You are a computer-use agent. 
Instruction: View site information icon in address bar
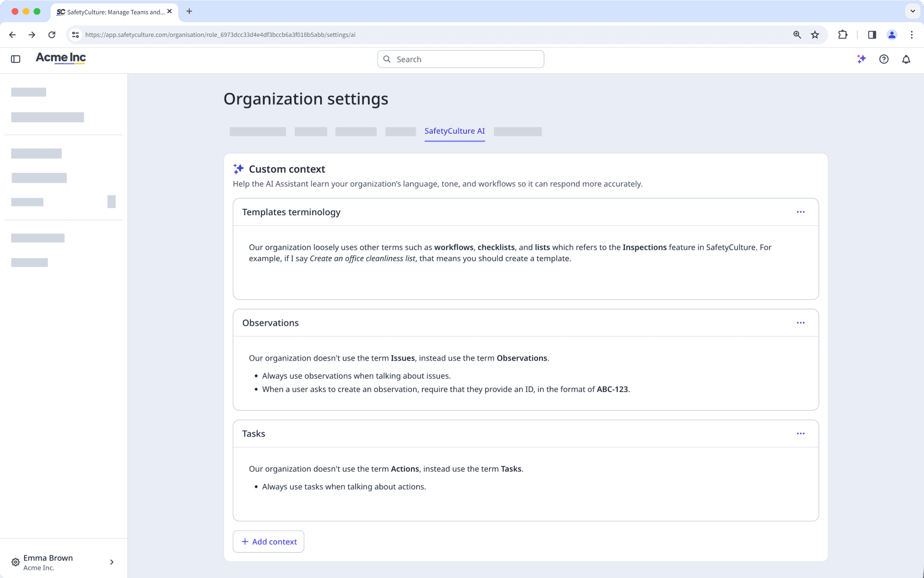click(x=75, y=35)
